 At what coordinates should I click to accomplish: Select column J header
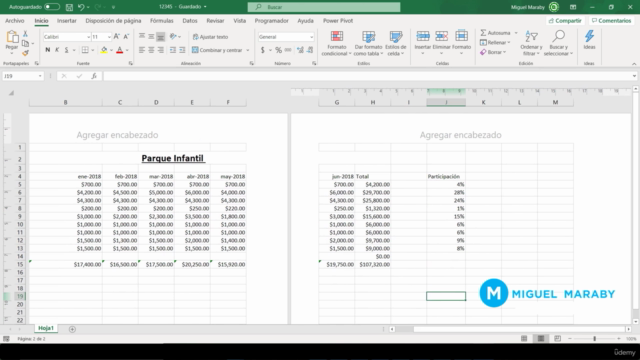(446, 102)
